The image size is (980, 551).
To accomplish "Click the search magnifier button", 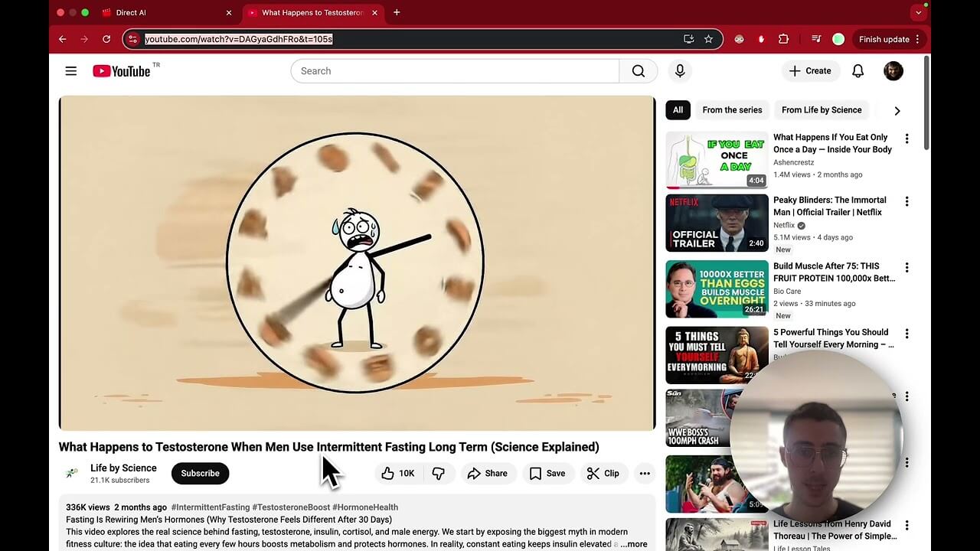I will 638,71.
